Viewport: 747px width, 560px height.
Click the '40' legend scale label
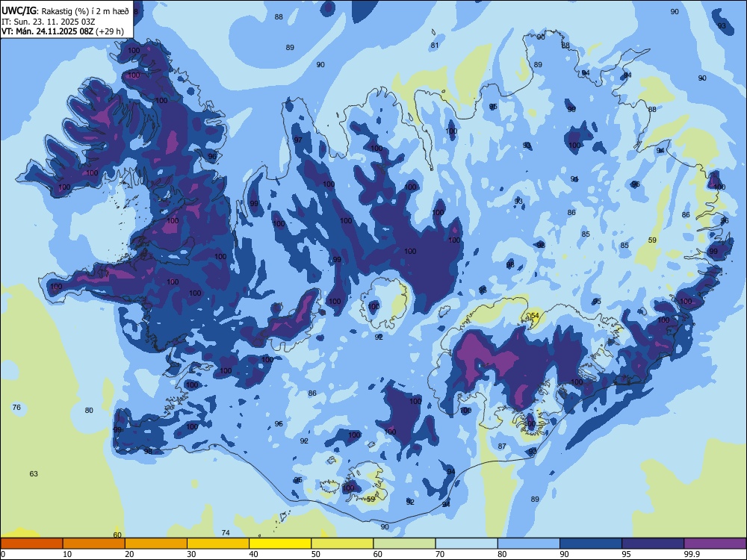tap(253, 554)
